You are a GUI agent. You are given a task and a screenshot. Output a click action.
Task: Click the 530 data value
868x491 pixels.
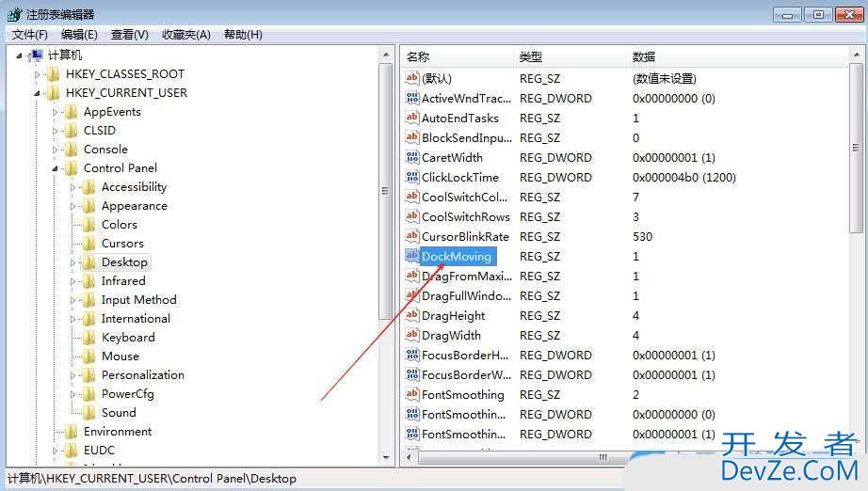click(642, 237)
